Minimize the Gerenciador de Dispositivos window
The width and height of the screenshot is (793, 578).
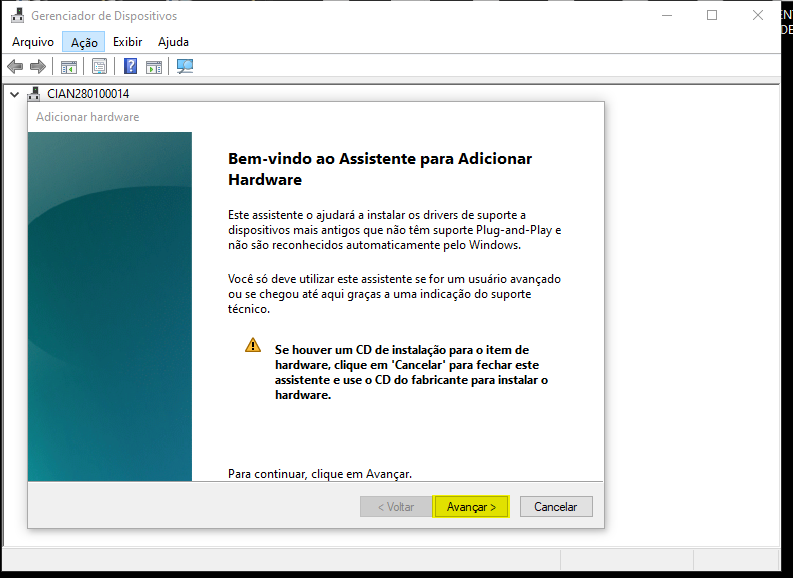pos(667,16)
